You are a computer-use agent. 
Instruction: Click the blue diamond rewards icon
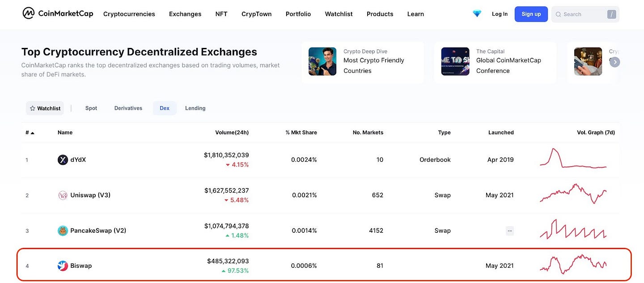coord(477,14)
